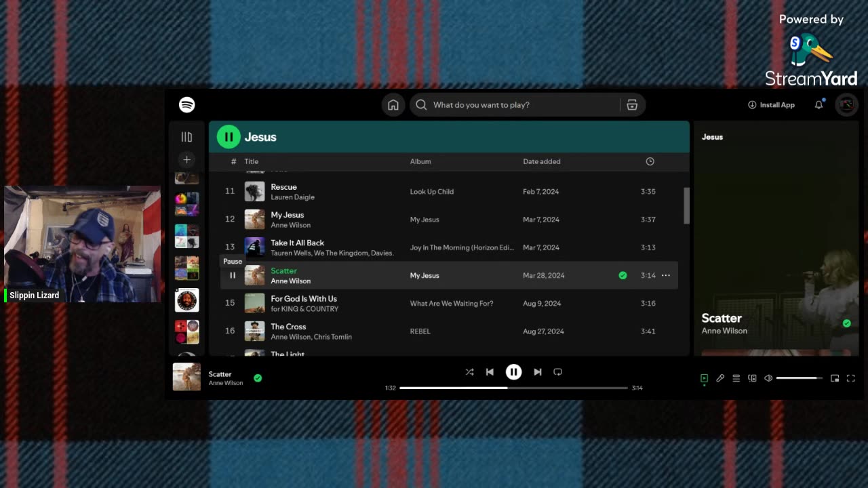Pause the Jesus playlist green button
This screenshot has width=868, height=488.
click(229, 137)
